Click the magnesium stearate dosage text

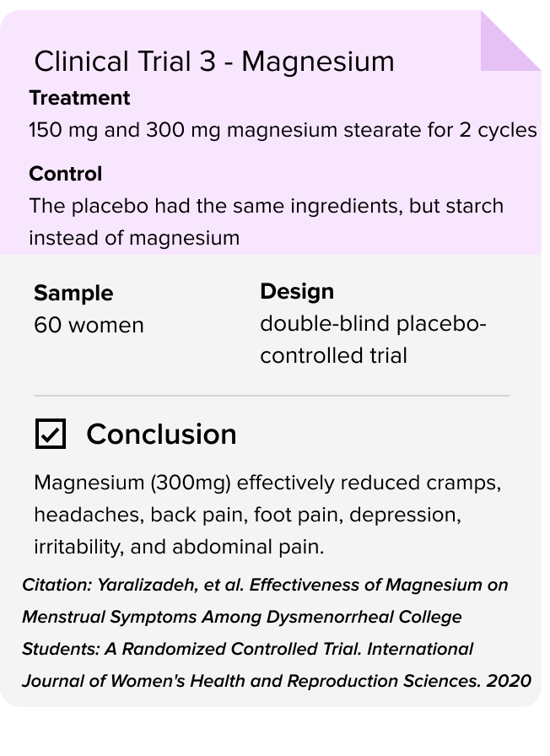click(283, 130)
